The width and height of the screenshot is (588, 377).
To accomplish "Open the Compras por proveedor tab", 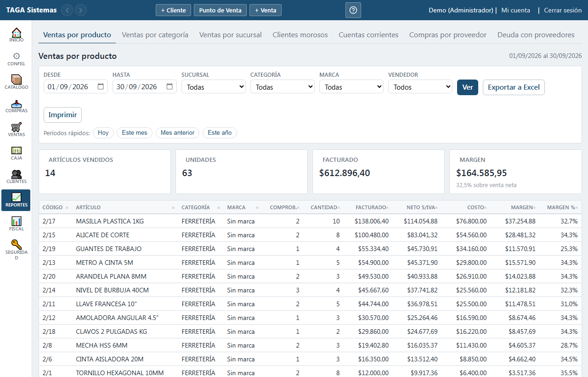I will coord(448,35).
